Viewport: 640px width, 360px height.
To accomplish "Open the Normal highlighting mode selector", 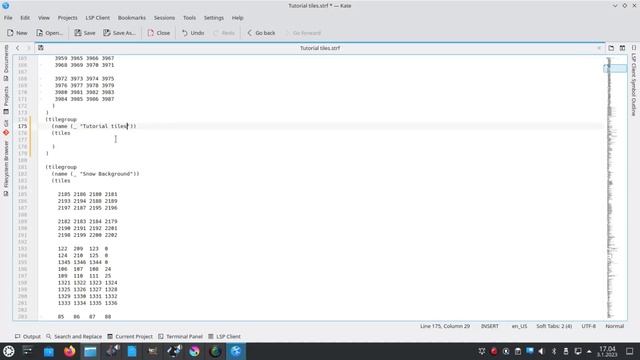I will point(614,326).
